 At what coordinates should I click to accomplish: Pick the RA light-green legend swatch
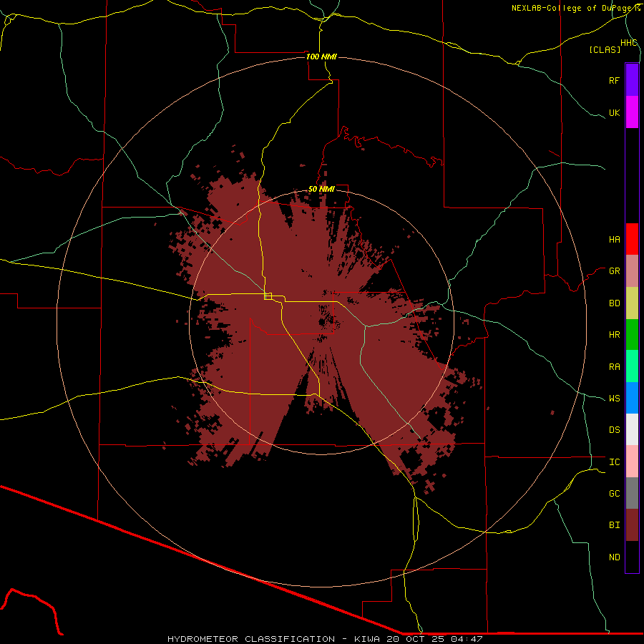coord(632,366)
